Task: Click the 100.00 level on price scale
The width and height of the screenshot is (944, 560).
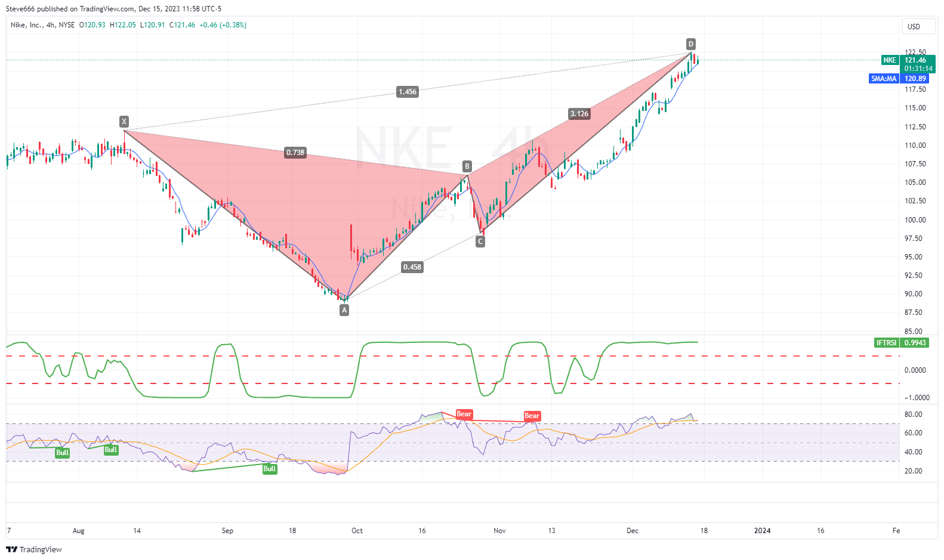Action: (915, 220)
